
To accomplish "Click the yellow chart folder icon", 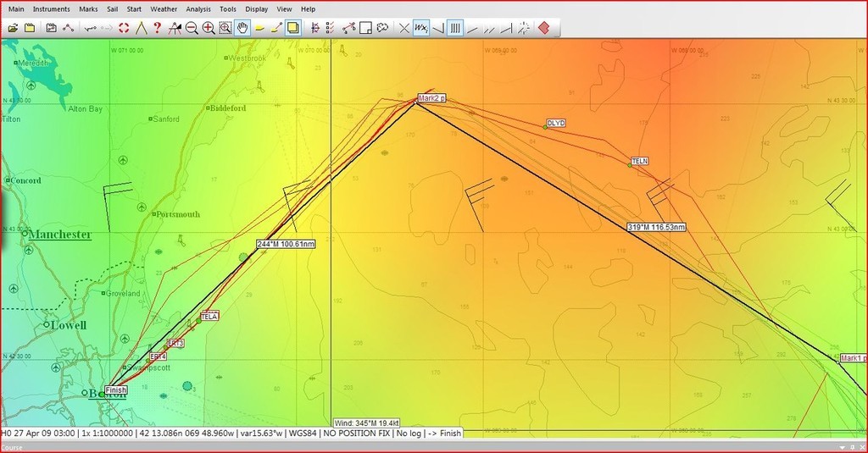I will click(x=30, y=28).
